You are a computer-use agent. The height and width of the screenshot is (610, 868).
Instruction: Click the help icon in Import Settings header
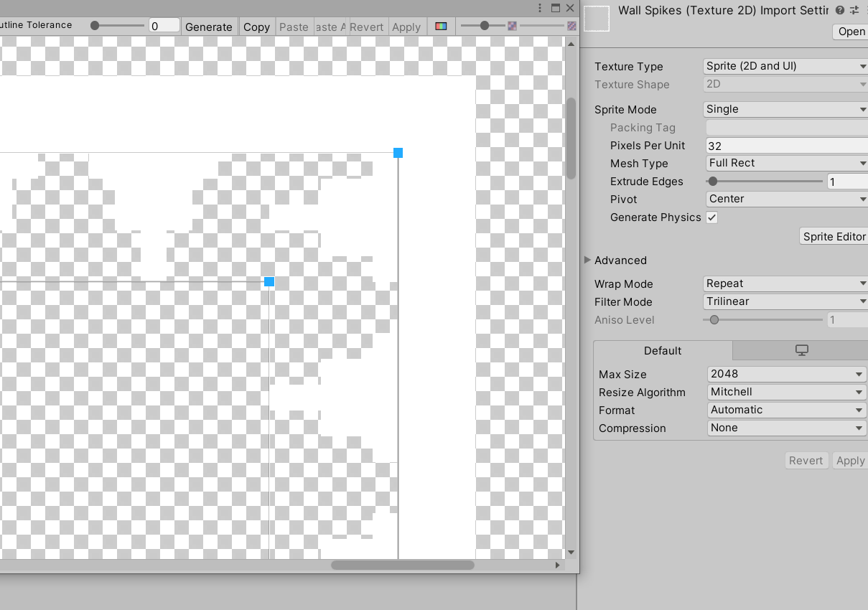pos(840,10)
